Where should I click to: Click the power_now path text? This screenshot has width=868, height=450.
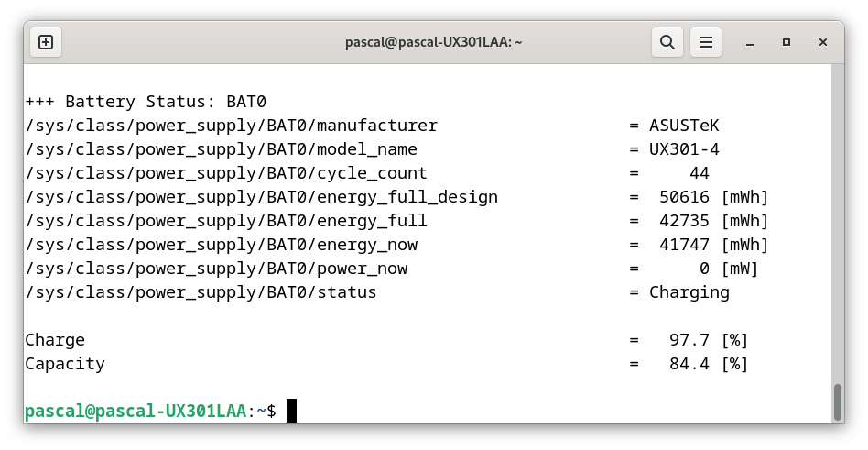[x=216, y=269]
